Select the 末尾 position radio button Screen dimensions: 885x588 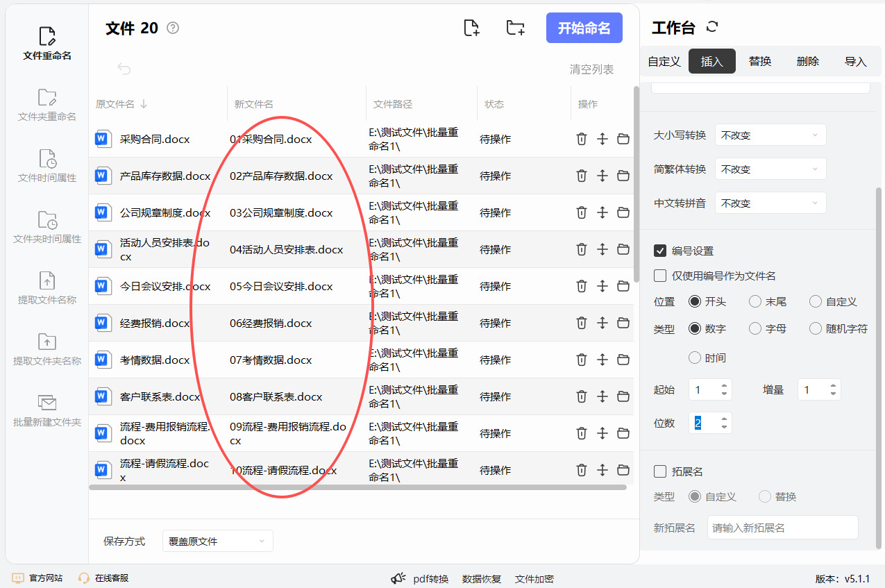755,301
